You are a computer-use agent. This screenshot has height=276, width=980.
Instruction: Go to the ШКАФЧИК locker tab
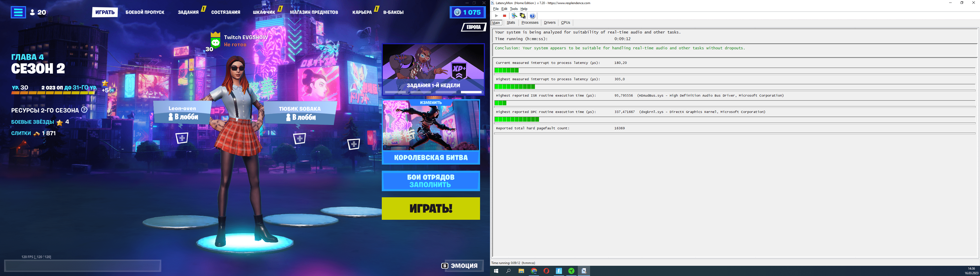(x=264, y=12)
